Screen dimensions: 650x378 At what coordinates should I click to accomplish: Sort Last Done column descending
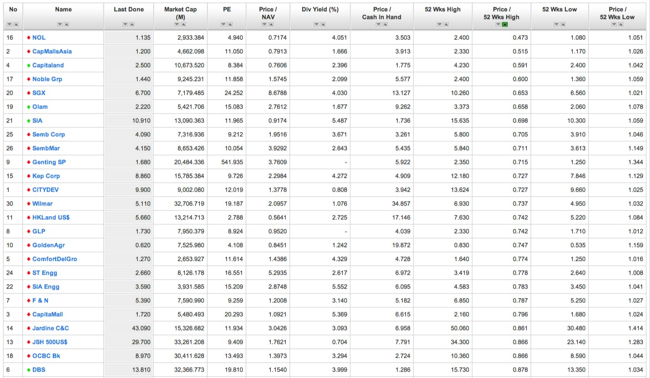(125, 25)
